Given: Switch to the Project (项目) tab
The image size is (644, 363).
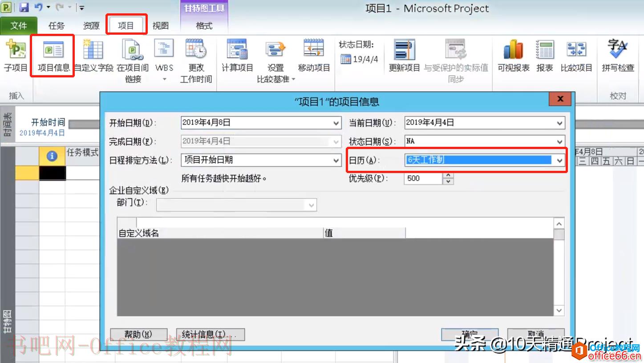Looking at the screenshot, I should point(126,26).
